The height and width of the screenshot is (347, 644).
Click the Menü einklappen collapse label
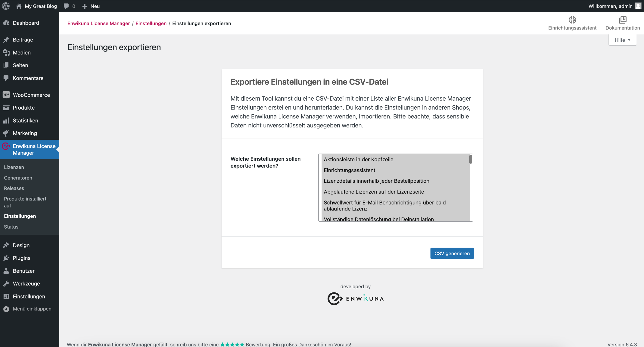(32, 309)
